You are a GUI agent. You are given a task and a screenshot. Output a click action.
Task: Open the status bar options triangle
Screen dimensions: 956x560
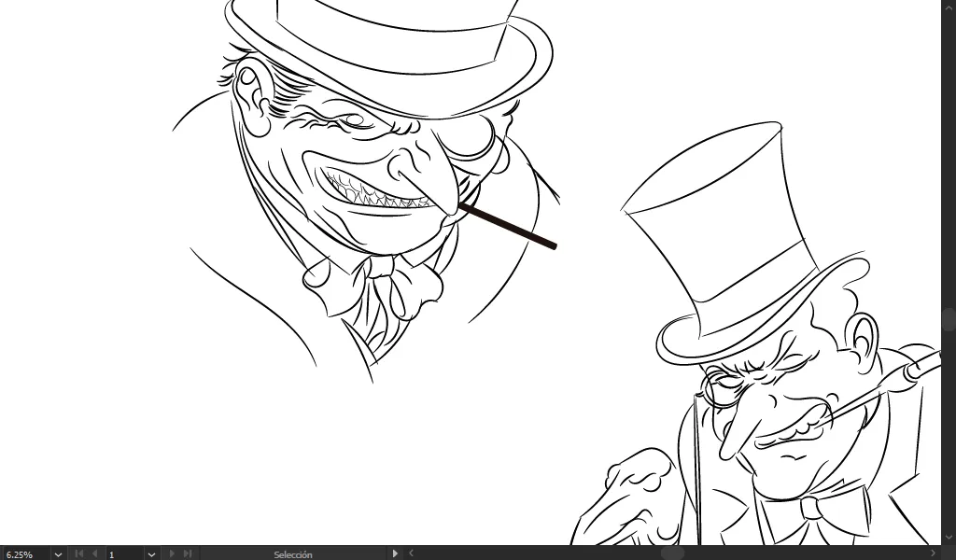[x=395, y=553]
